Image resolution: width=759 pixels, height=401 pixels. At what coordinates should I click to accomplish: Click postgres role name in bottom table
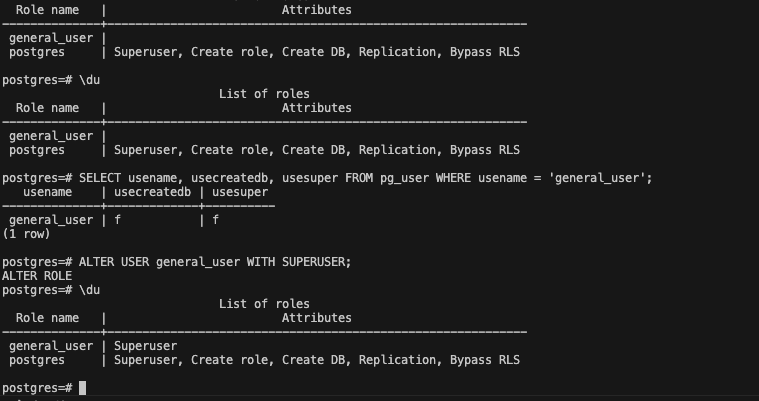(37, 360)
